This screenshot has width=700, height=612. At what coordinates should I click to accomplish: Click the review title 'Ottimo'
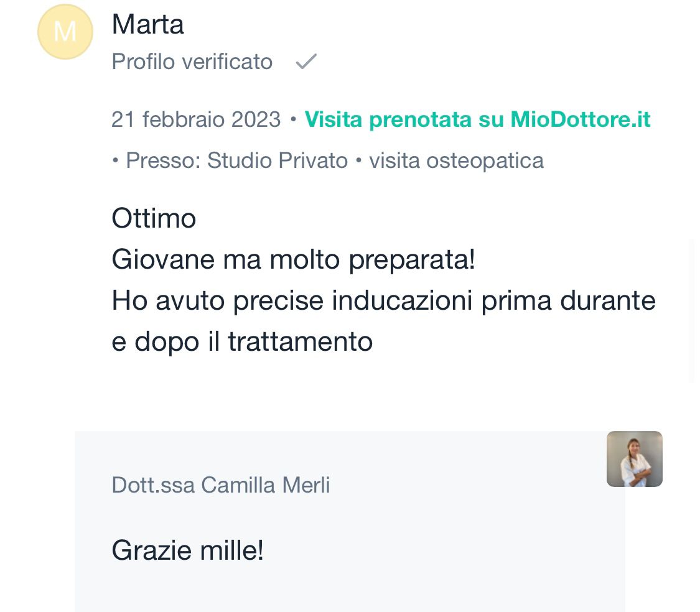154,218
